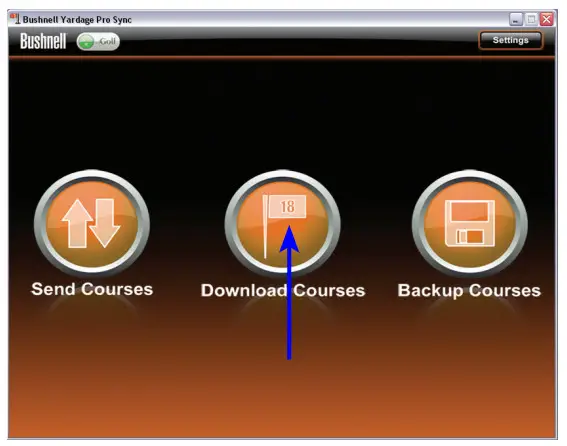Click the Bushnell brand logo
Viewport: 567px width, 446px height.
pos(43,41)
